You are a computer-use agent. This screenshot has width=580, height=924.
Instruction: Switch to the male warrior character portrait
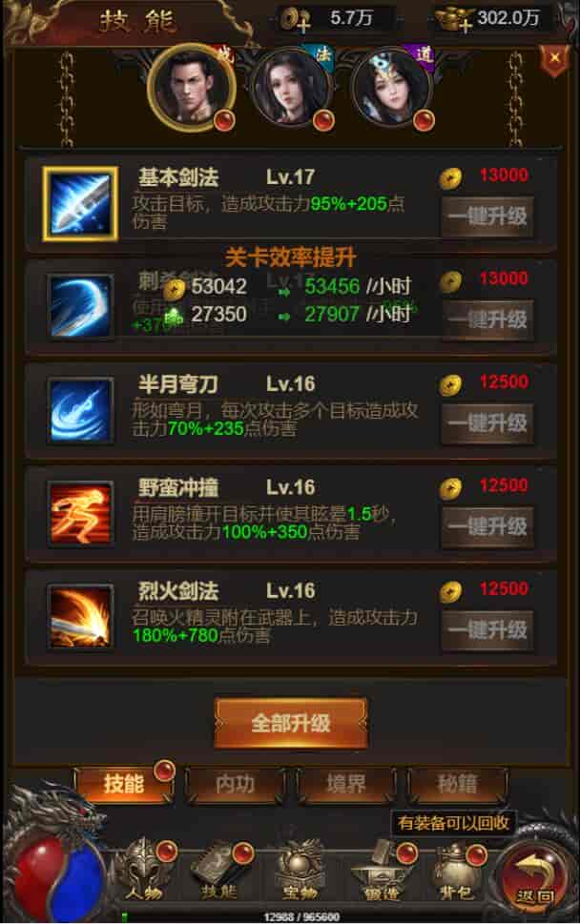tap(192, 89)
